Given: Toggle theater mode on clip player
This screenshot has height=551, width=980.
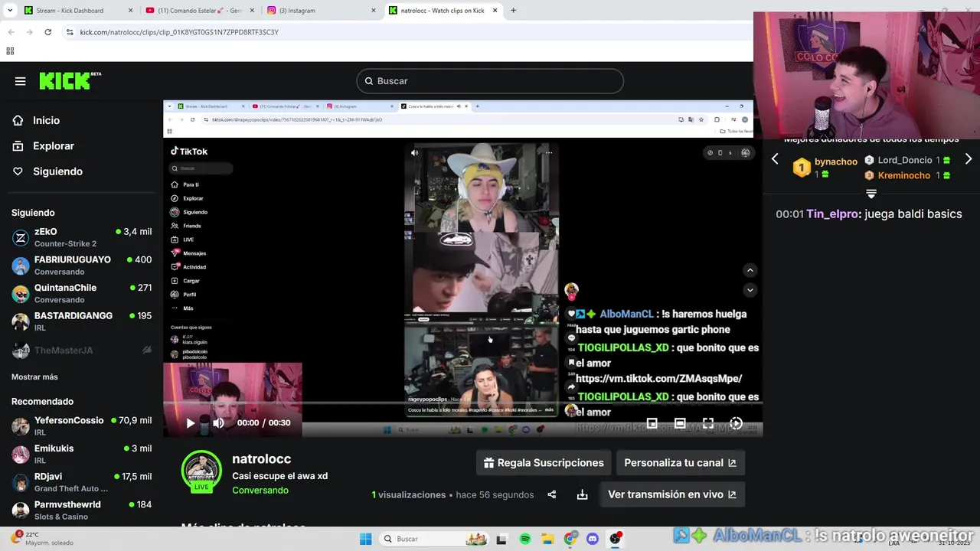Looking at the screenshot, I should [680, 422].
